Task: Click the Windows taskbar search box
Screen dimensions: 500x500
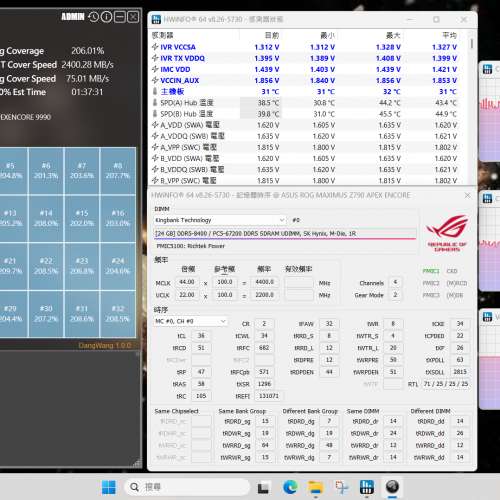Action: click(187, 487)
